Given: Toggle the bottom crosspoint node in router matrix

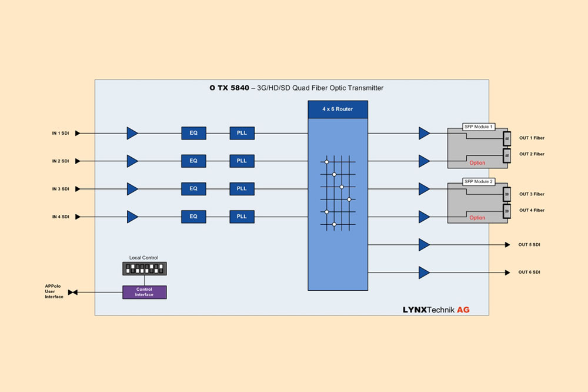Looking at the screenshot, I should [x=334, y=224].
